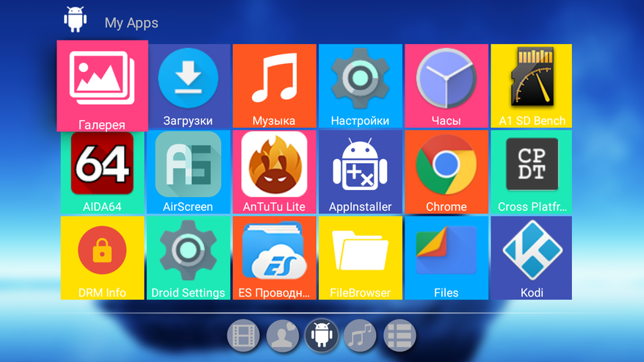Open the FileBrowser app
The width and height of the screenshot is (644, 362).
[361, 258]
